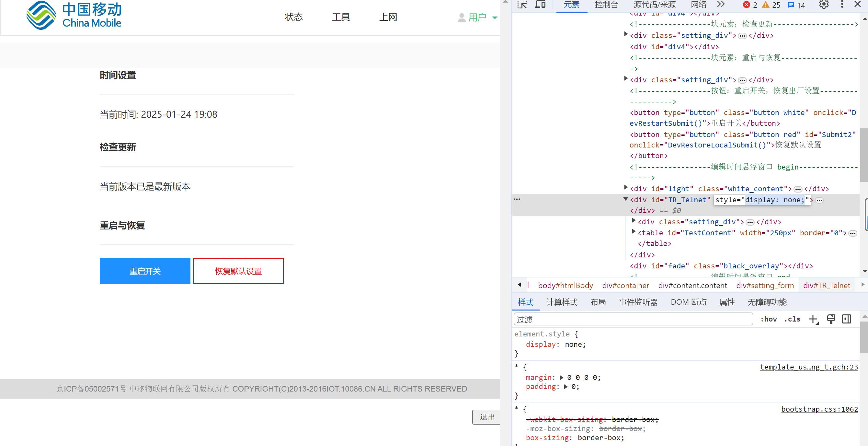Click the 恢复默认设置 button

238,271
